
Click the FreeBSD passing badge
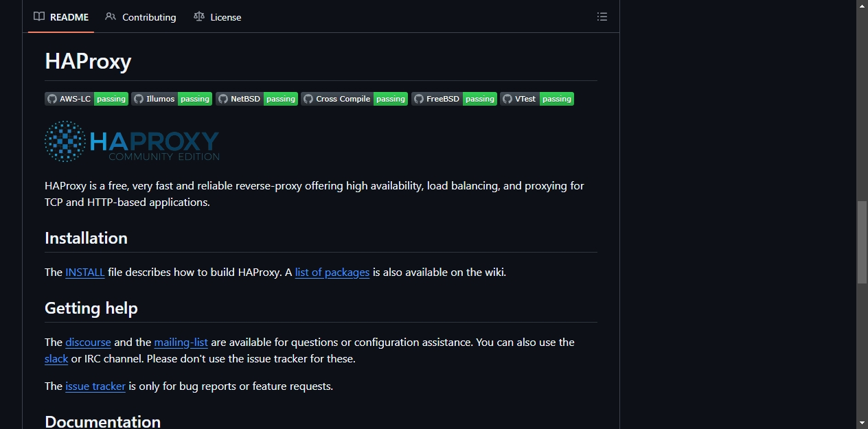tap(454, 99)
